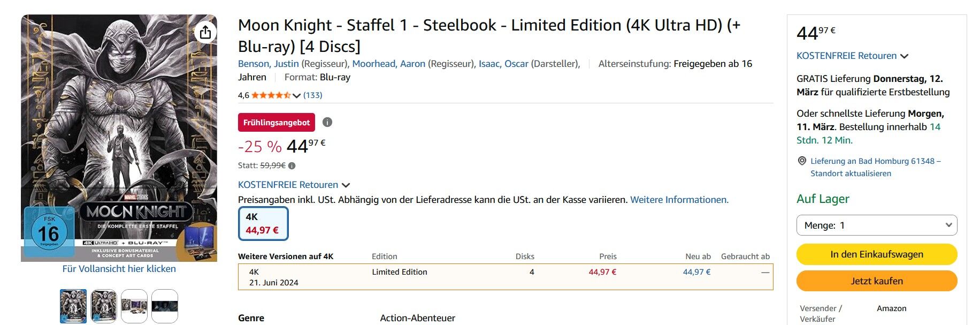Open rating breakdown chevron next to stars
This screenshot has height=325, width=980.
(296, 96)
